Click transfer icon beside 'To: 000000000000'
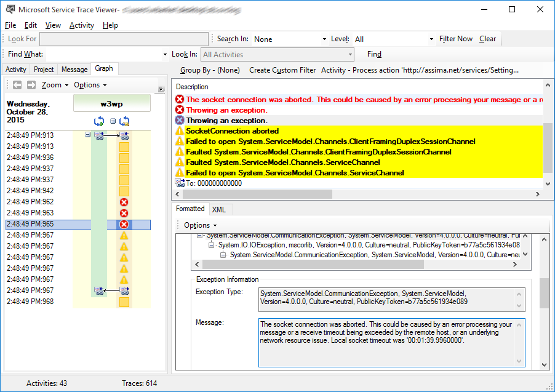The width and height of the screenshot is (555, 392). coord(180,183)
